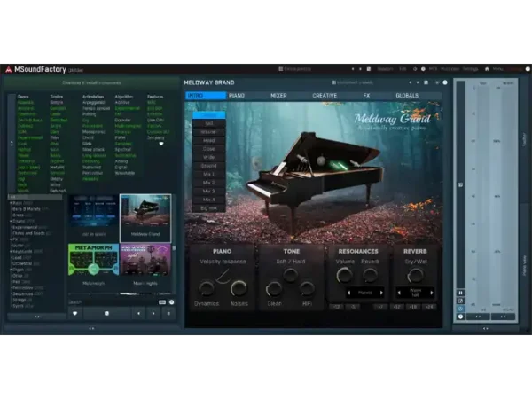The image size is (532, 399).
Task: Adjust the Dynamics knob
Action: click(x=207, y=288)
